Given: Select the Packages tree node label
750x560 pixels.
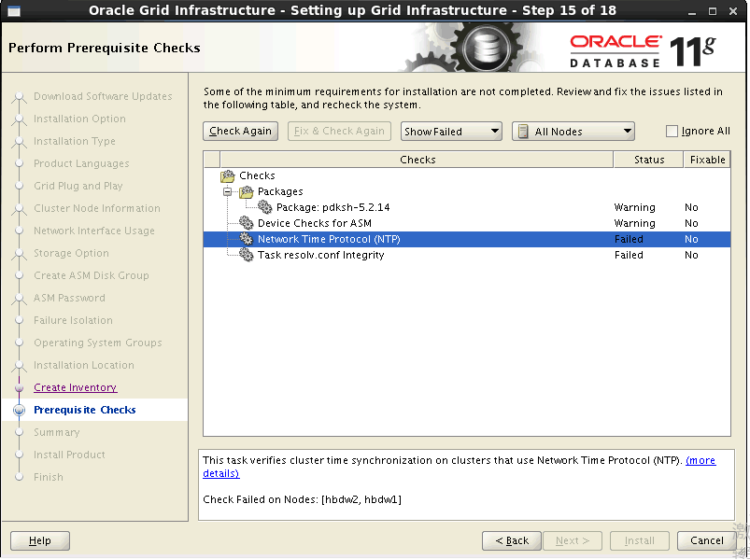Looking at the screenshot, I should (280, 191).
